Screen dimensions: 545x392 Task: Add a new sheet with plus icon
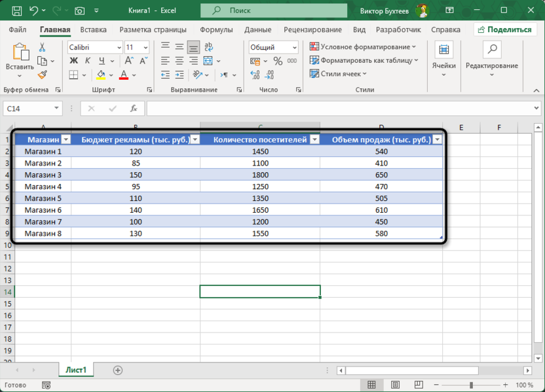coord(118,370)
